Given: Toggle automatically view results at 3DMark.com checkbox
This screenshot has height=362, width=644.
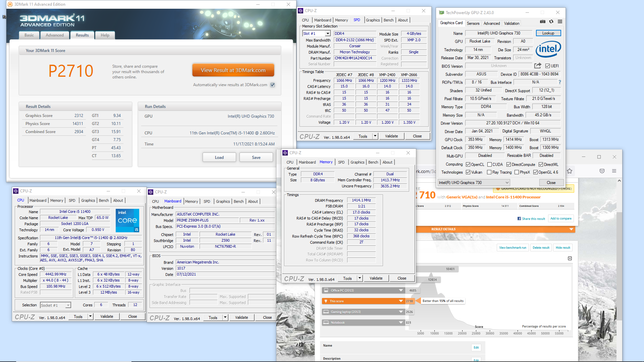Looking at the screenshot, I should click(x=273, y=85).
